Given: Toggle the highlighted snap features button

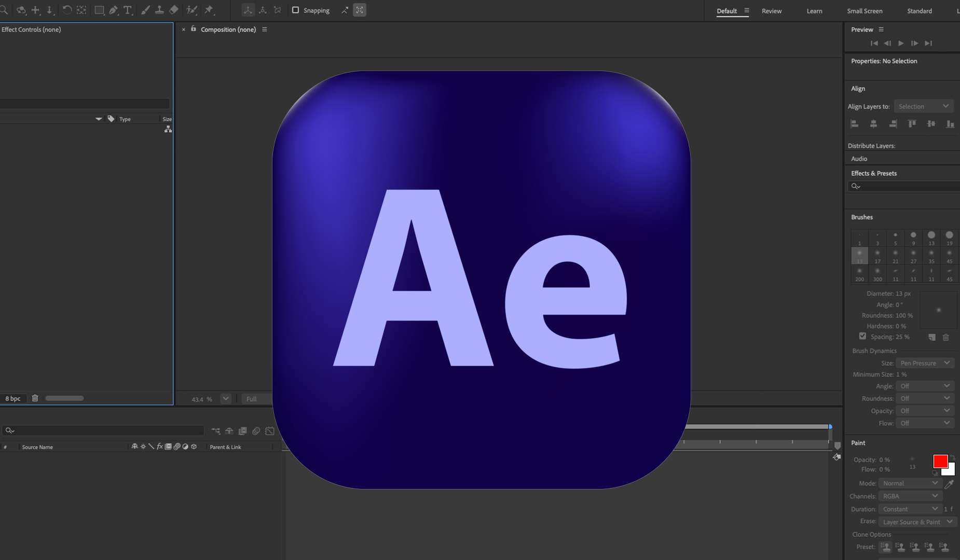Looking at the screenshot, I should (x=360, y=10).
